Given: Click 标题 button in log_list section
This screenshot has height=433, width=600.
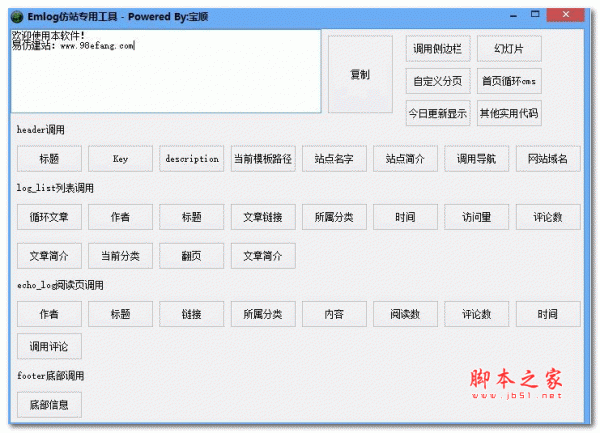Looking at the screenshot, I should [192, 217].
